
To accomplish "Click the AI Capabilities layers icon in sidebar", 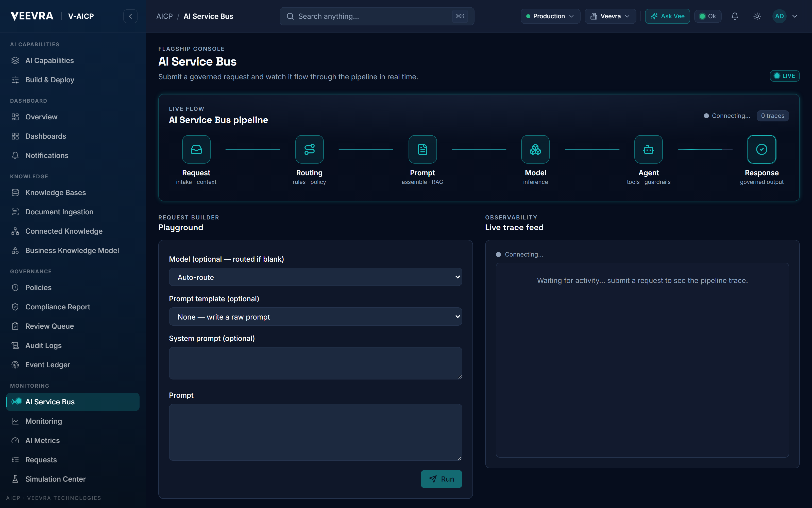I will pos(15,60).
